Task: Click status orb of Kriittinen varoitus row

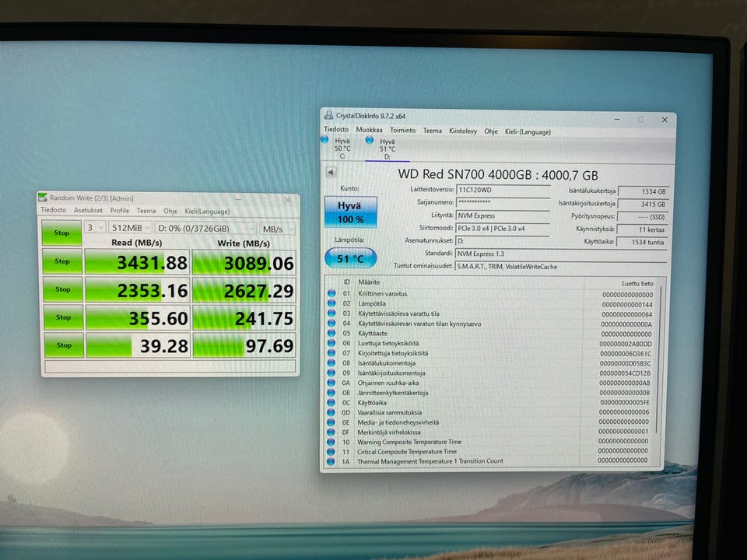Action: 331,293
